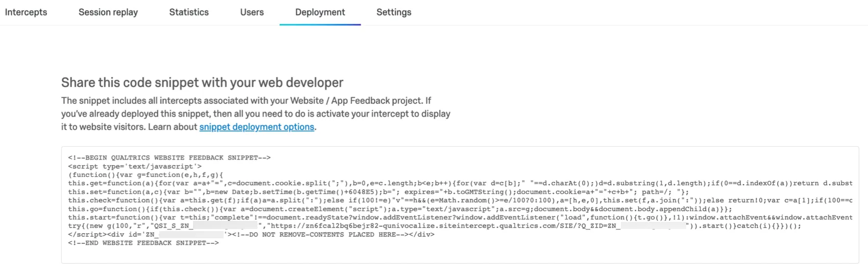Screen dimensions: 868x273
Task: Follow the snippet deployment options link
Action: click(256, 127)
